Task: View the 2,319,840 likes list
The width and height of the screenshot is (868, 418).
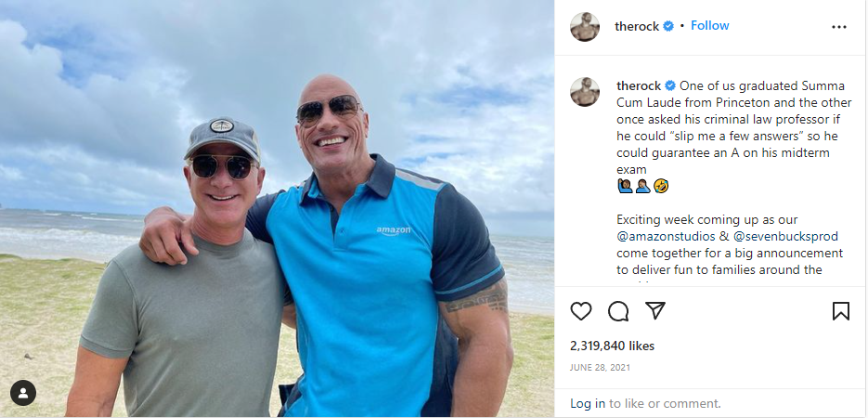Action: click(x=613, y=346)
